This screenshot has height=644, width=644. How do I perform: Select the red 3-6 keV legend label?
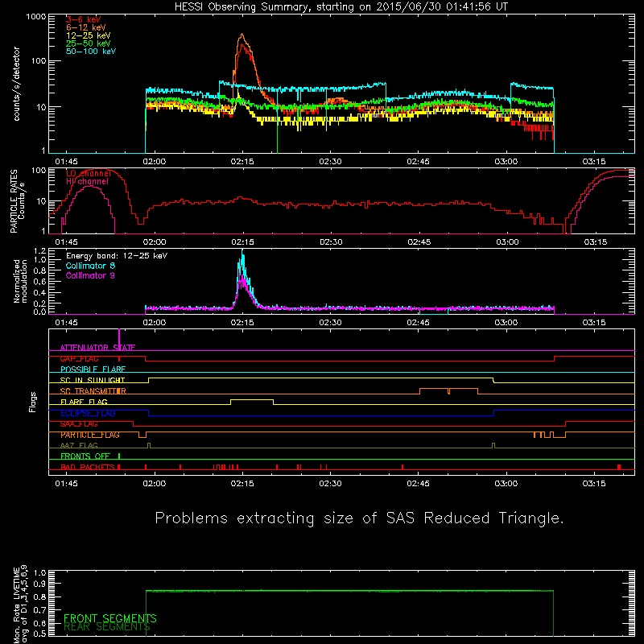[x=84, y=19]
